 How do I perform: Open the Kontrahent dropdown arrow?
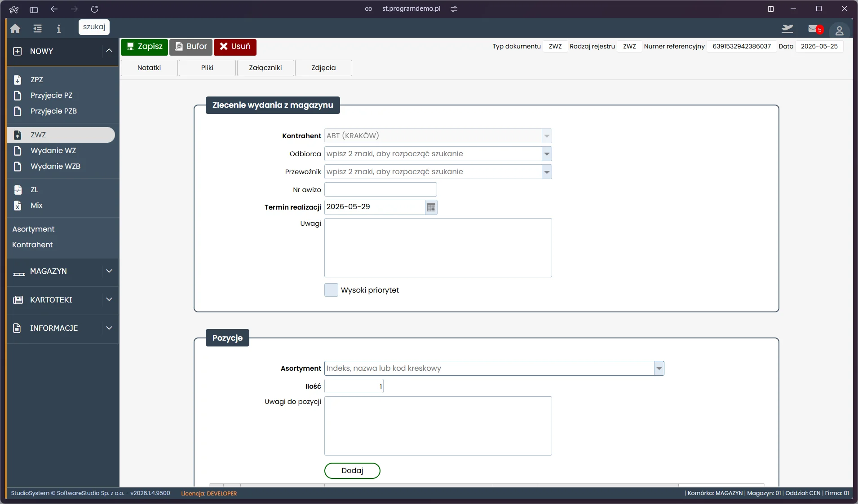(547, 136)
